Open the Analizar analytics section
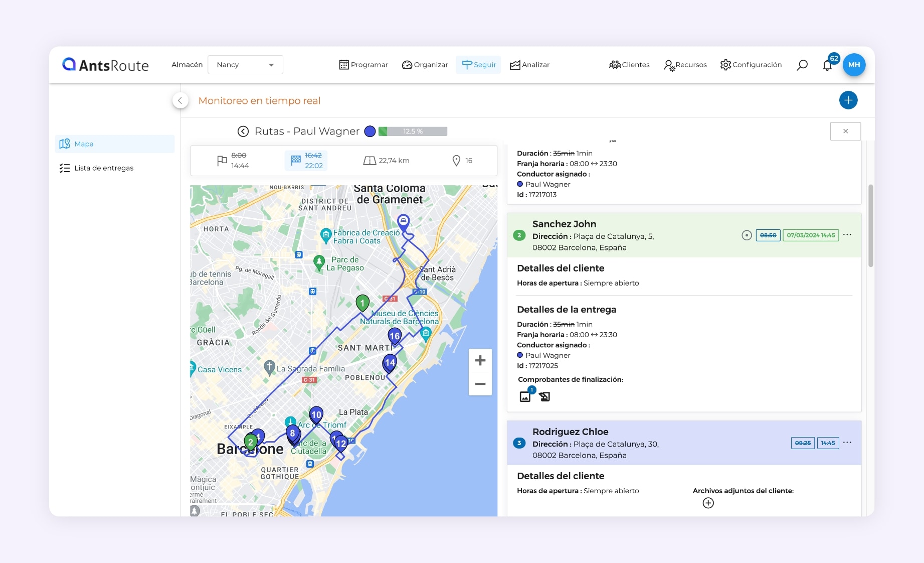Screen dimensions: 924x563 (529, 64)
